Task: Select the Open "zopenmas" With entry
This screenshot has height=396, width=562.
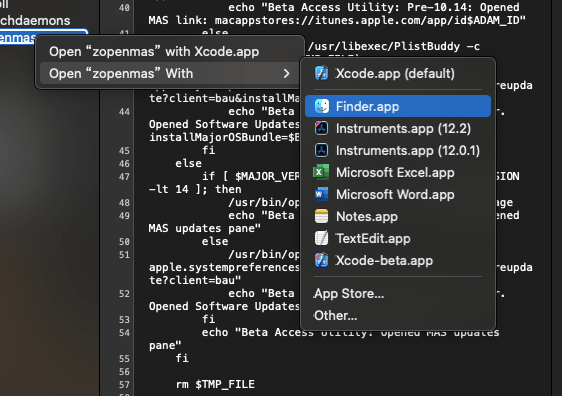Action: pos(170,73)
